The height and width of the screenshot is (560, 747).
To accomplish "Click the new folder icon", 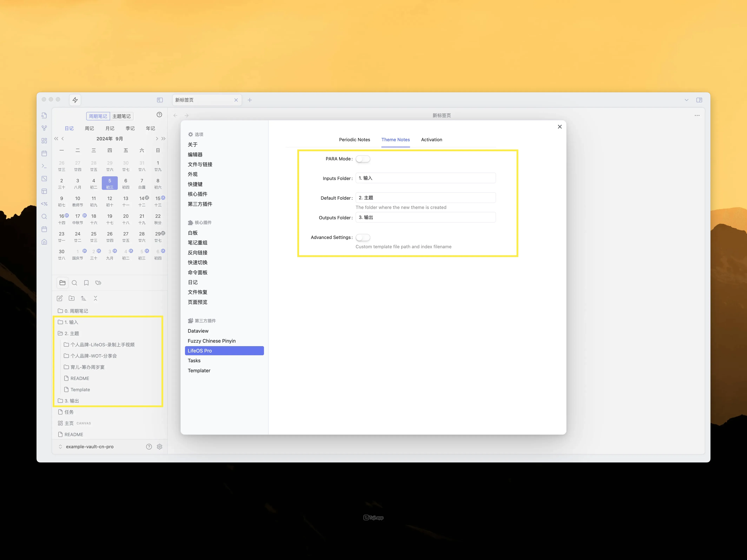I will point(72,298).
